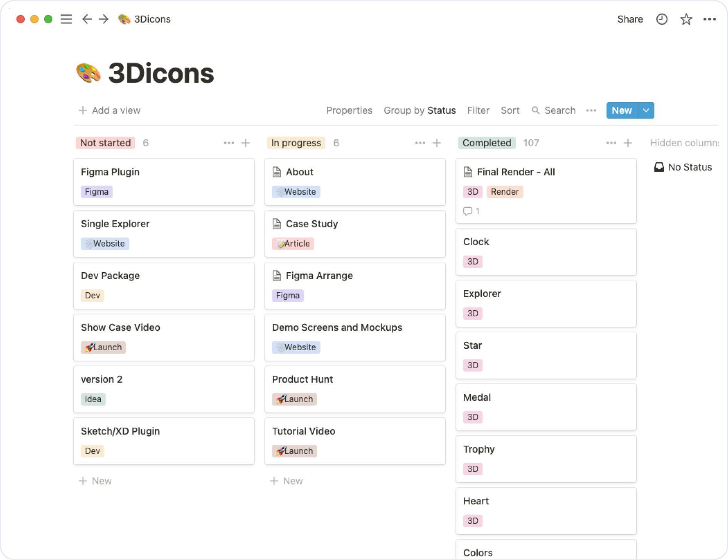The image size is (728, 560).
Task: Open the Properties menu
Action: [349, 110]
